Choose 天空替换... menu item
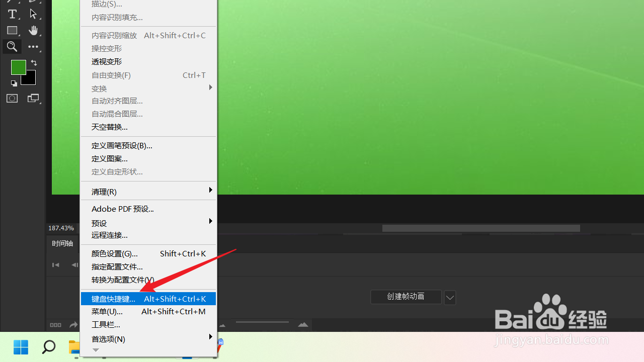The width and height of the screenshot is (644, 362). tap(148, 127)
